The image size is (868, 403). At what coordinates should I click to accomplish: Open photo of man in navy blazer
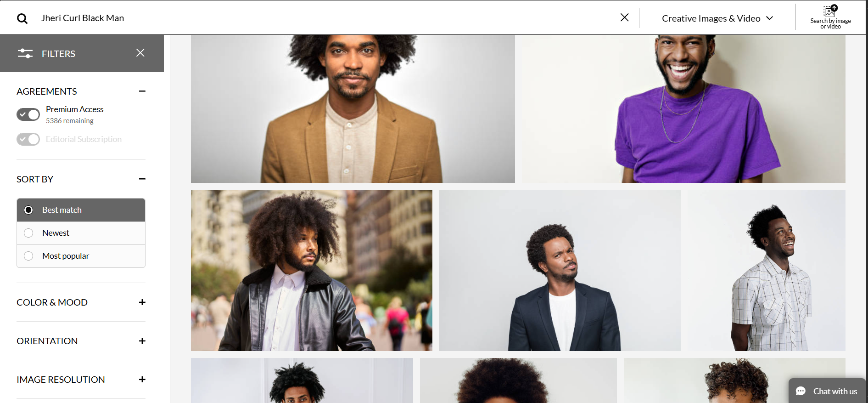tap(560, 270)
